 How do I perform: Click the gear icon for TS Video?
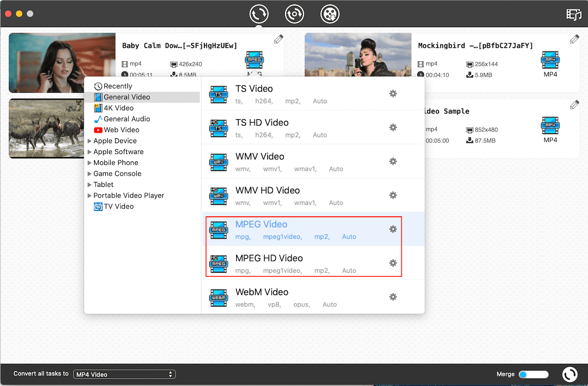pos(392,94)
